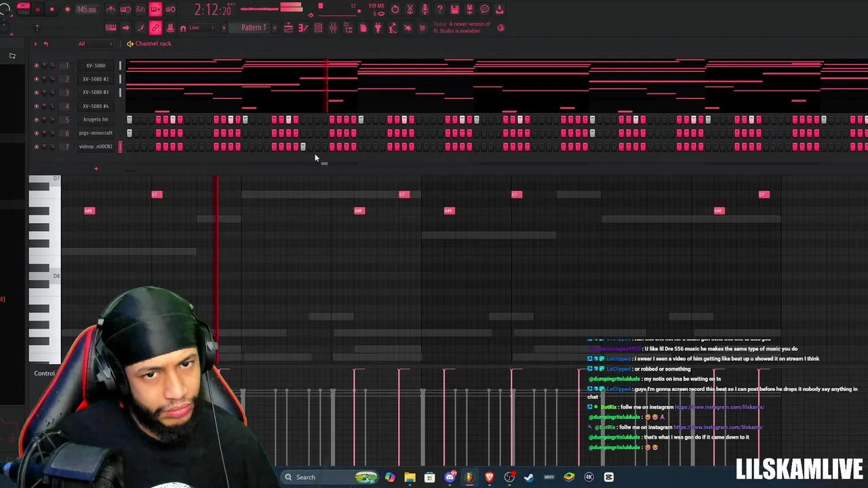Mute the XV-5080 #3 channel light
The image size is (868, 488).
click(x=37, y=92)
